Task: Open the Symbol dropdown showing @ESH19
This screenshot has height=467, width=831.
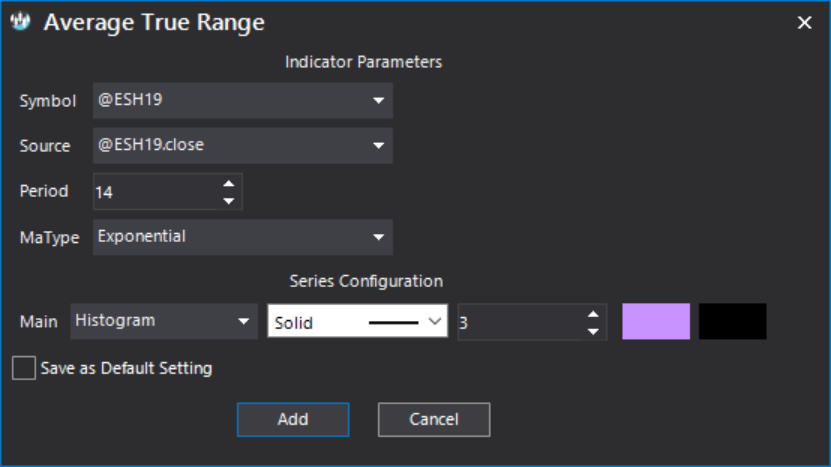Action: (x=243, y=100)
